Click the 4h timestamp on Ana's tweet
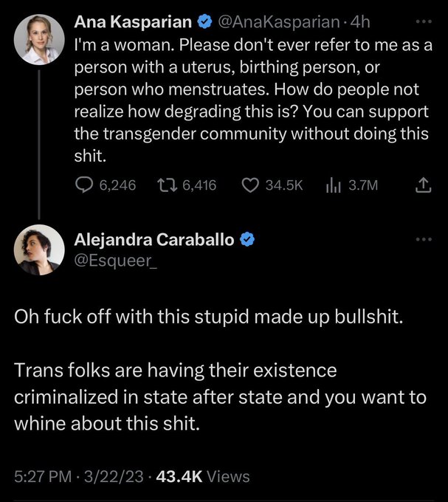 (360, 22)
